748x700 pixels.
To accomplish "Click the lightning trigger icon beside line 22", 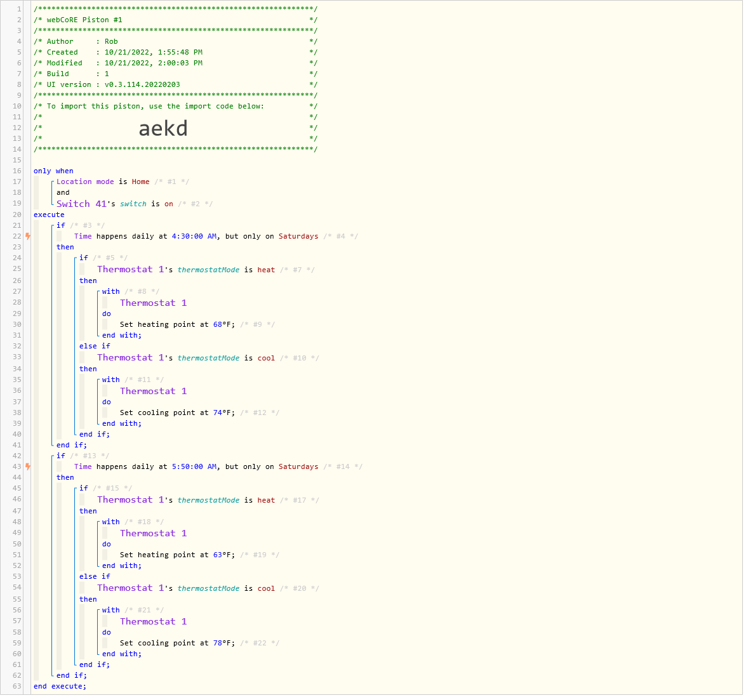I will coord(28,235).
